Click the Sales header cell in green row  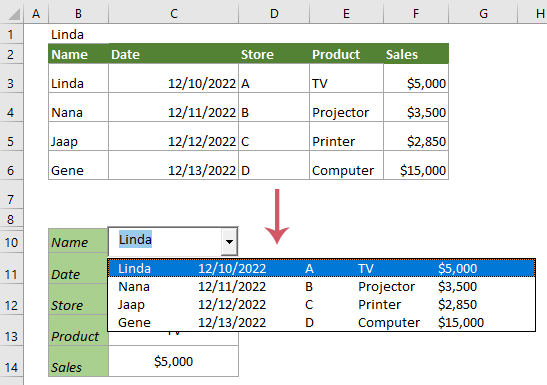click(x=416, y=54)
